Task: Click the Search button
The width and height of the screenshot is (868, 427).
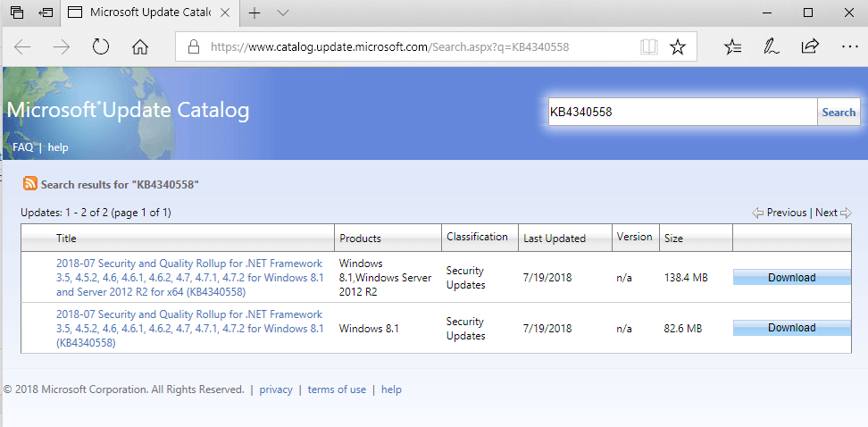Action: tap(839, 112)
